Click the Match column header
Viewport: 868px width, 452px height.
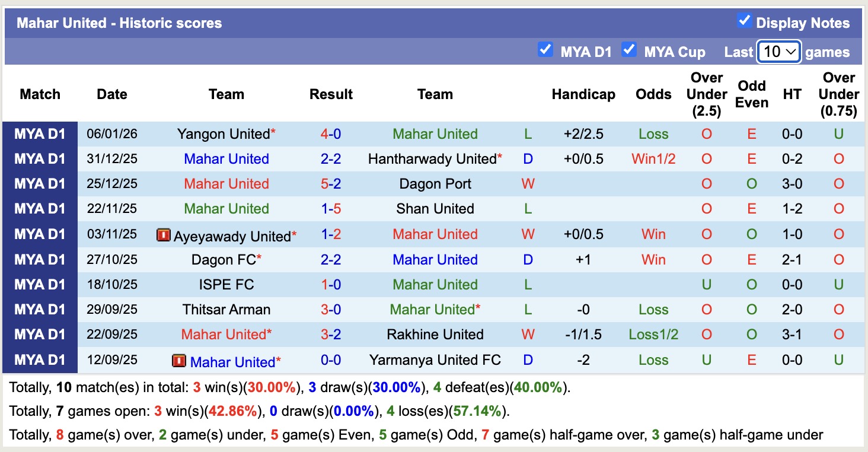(40, 94)
